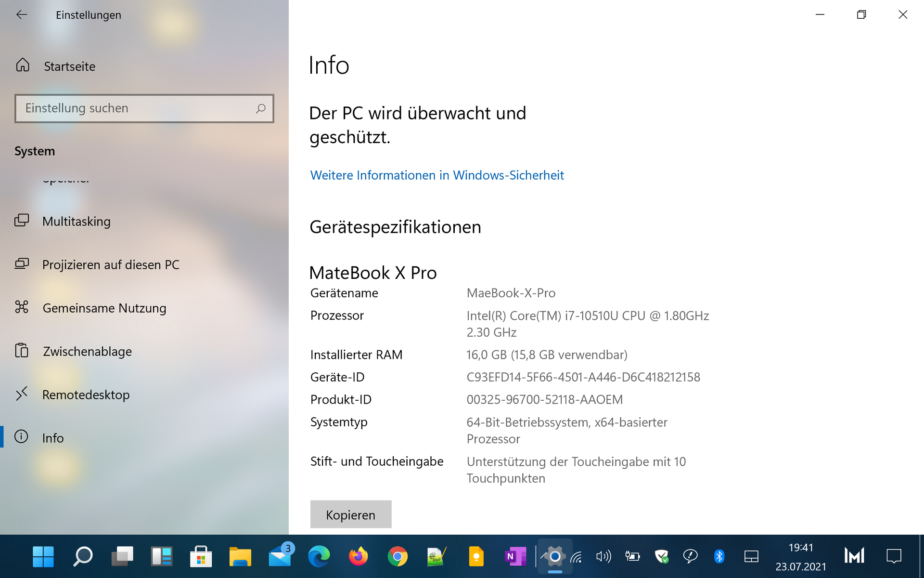Go back using the Einstellungen back arrow
The width and height of the screenshot is (924, 578).
22,15
